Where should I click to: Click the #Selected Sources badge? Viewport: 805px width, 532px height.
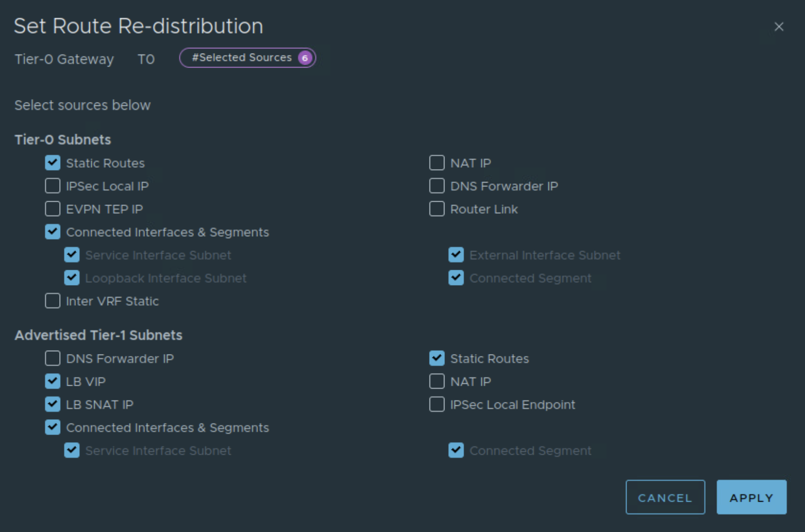pyautogui.click(x=247, y=58)
